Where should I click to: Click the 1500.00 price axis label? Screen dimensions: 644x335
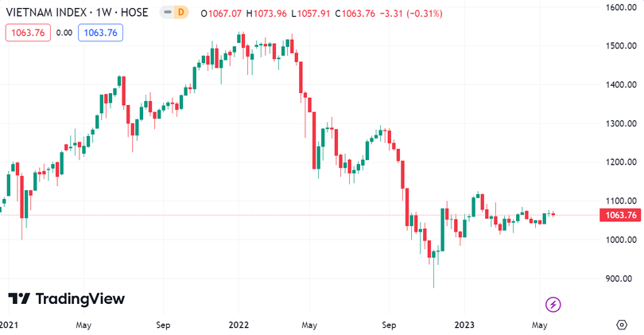click(x=619, y=45)
